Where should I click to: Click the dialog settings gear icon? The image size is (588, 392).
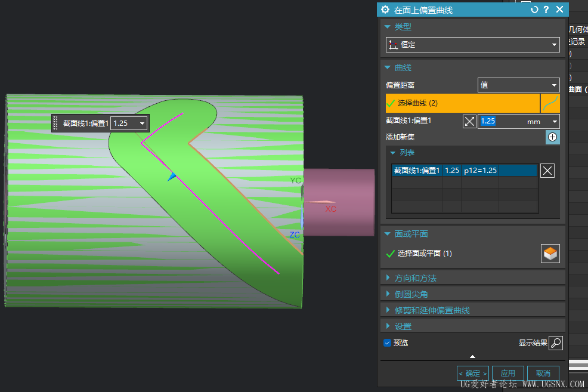385,10
